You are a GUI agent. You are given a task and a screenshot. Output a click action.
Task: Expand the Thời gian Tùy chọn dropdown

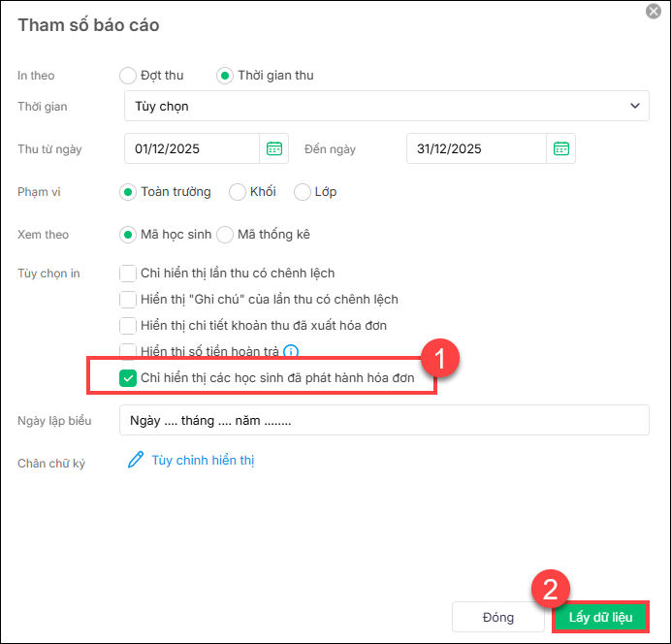click(x=386, y=106)
